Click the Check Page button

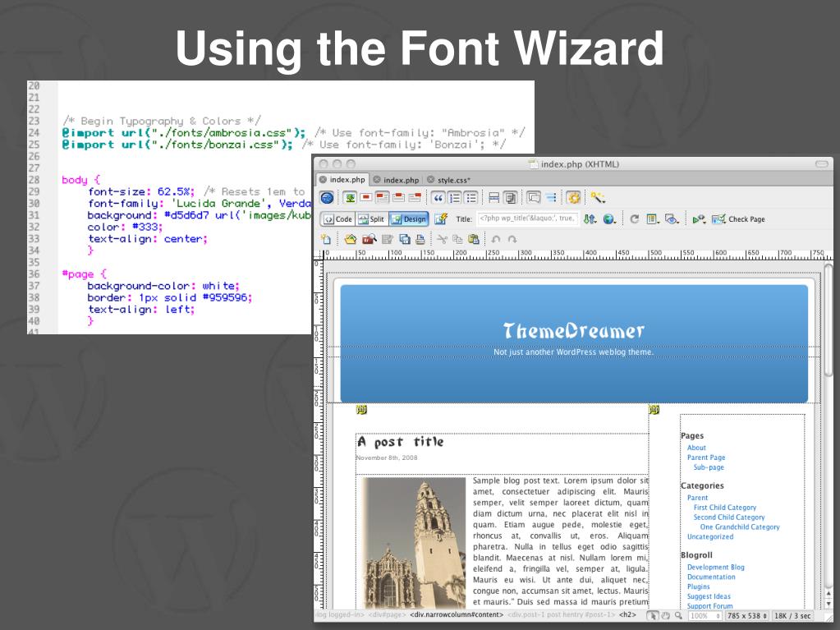click(738, 219)
